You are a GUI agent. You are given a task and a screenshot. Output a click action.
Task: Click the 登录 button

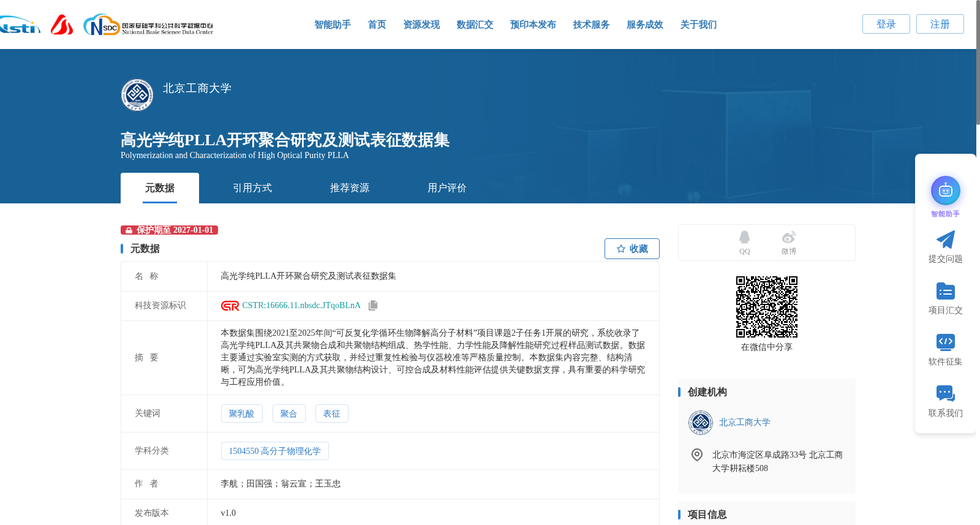pos(886,24)
